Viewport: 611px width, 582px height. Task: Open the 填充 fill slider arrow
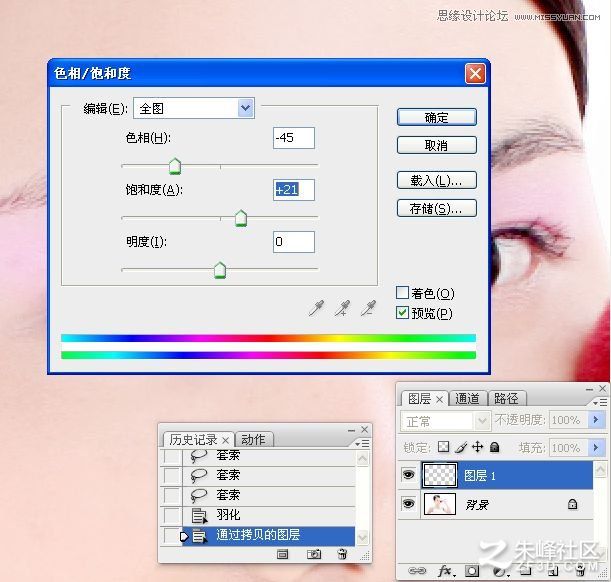click(x=596, y=448)
